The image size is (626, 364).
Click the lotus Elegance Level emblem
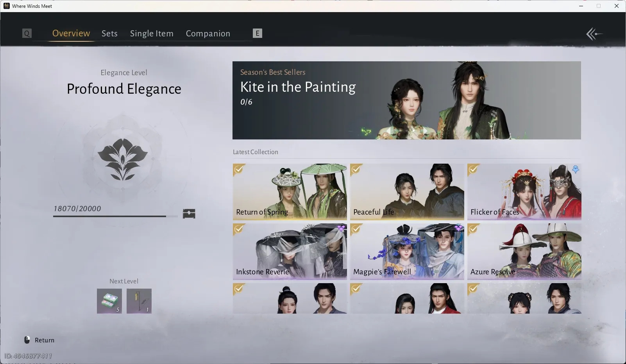123,159
